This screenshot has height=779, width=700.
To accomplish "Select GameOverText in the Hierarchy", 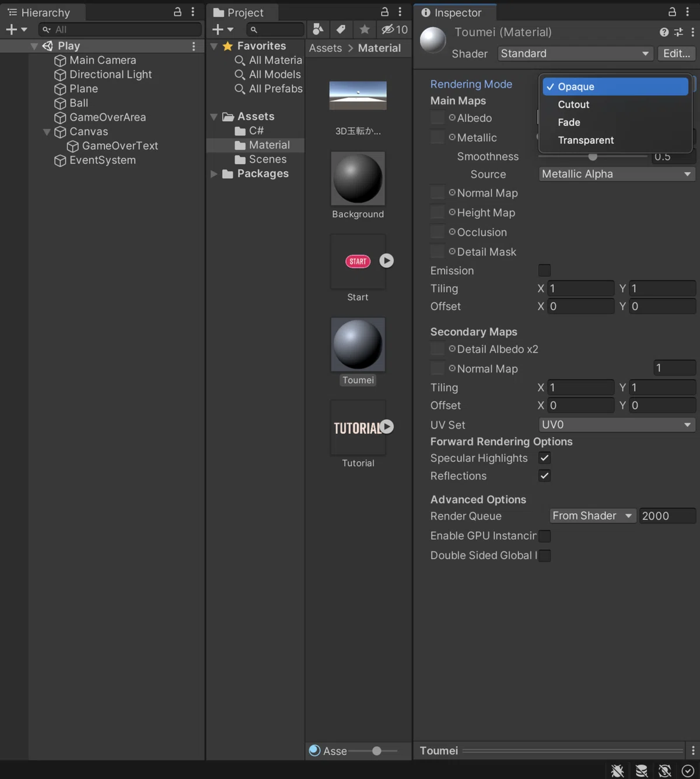I will pyautogui.click(x=120, y=146).
